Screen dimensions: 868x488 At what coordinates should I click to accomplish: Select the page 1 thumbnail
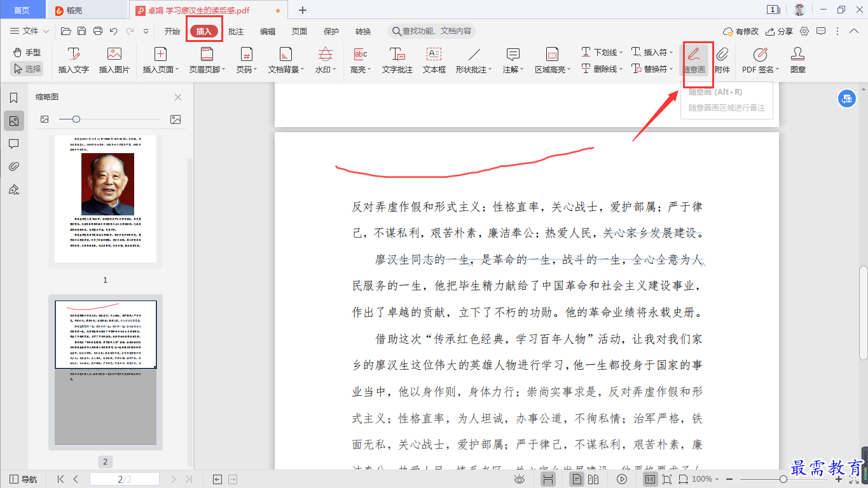click(106, 199)
